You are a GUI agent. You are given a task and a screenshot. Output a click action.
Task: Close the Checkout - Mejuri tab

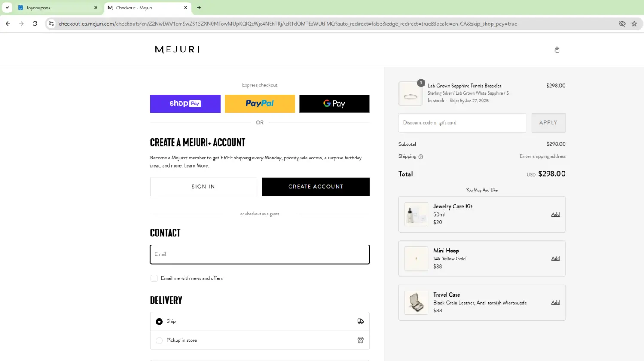coord(185,8)
